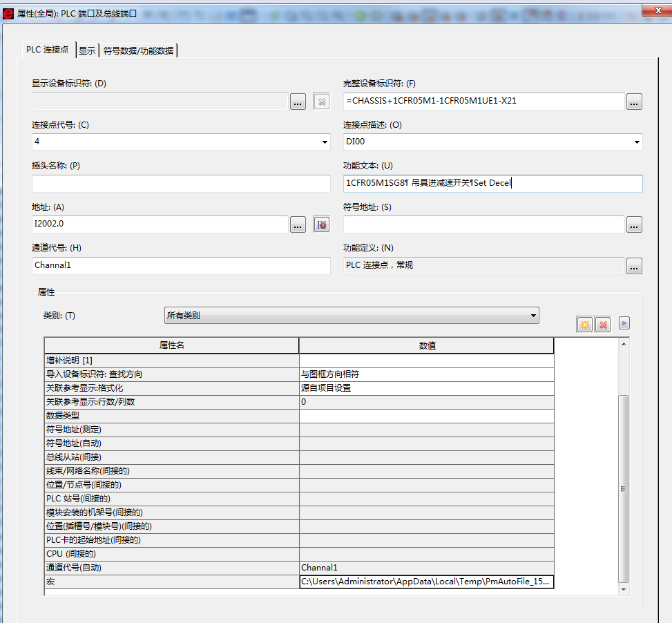Screen dimensions: 672x623
Task: Click the 通道代号 field containing Channel1
Action: pyautogui.click(x=181, y=266)
